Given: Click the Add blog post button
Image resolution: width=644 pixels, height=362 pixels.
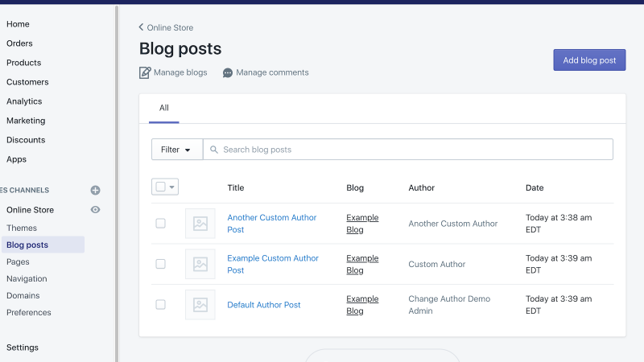Looking at the screenshot, I should coord(589,60).
